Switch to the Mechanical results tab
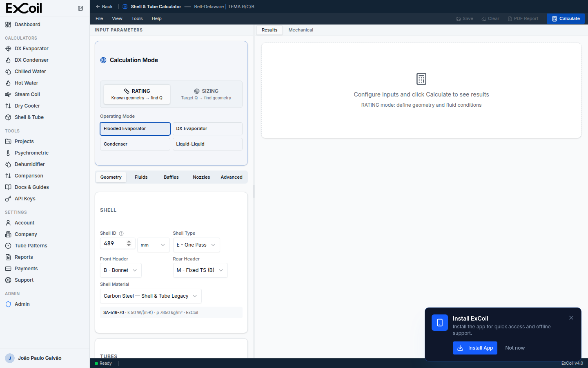This screenshot has height=368, width=588. [x=301, y=30]
